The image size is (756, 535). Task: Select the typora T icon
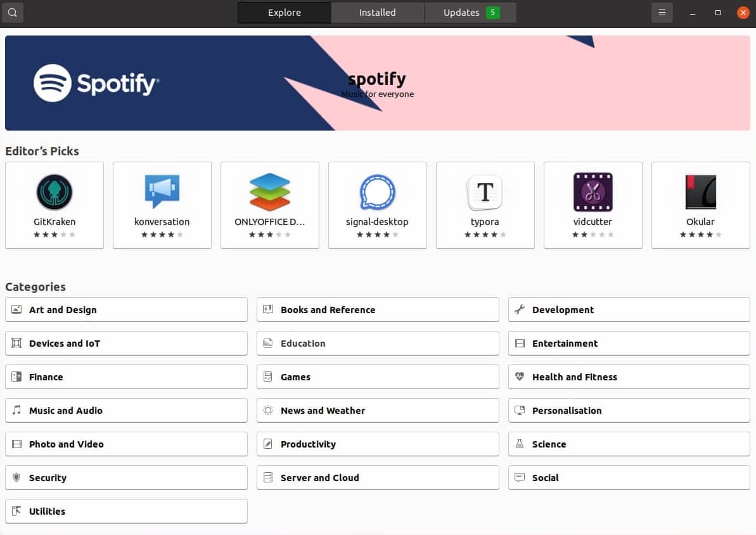click(x=485, y=193)
